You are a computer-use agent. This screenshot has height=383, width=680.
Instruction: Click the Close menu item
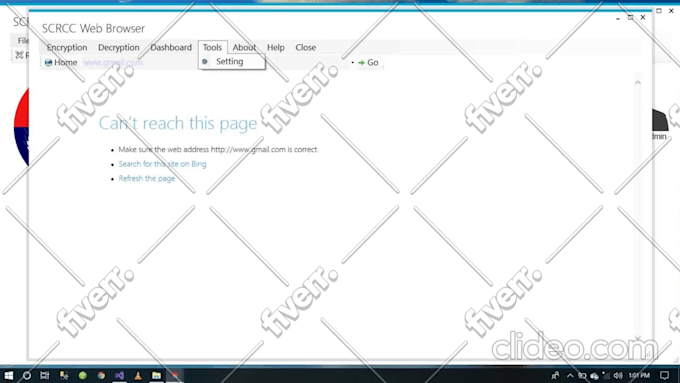click(x=306, y=47)
